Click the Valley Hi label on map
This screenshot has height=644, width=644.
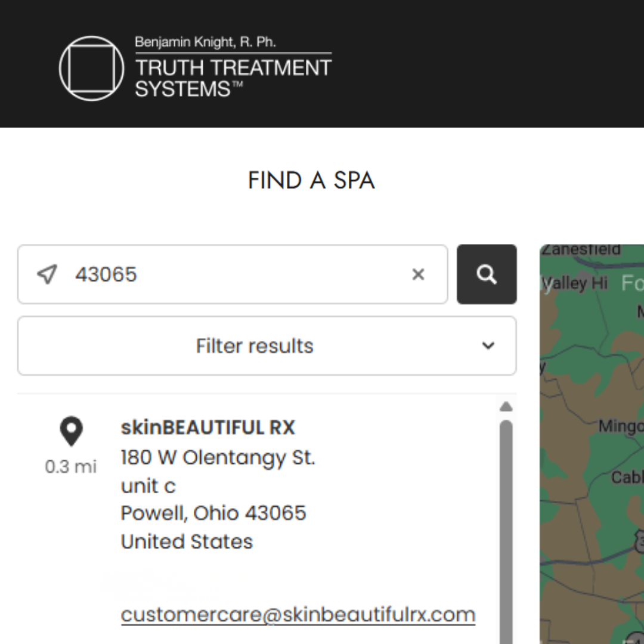[x=574, y=283]
